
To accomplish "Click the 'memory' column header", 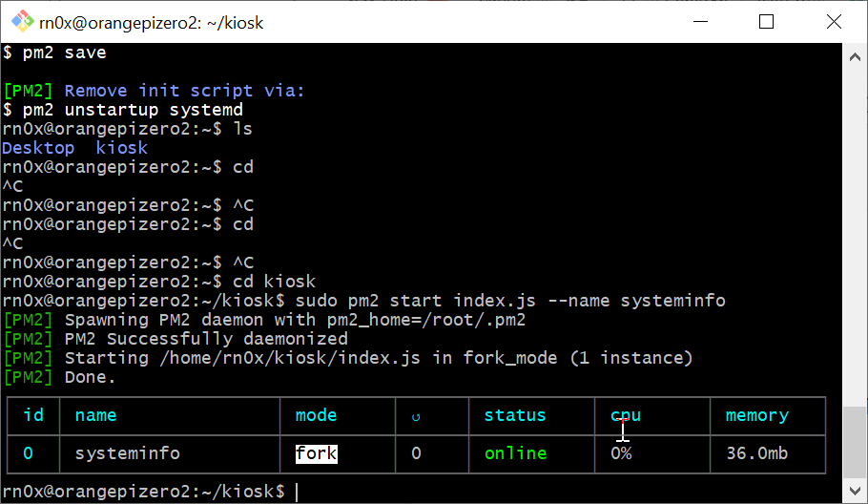I will 757,415.
